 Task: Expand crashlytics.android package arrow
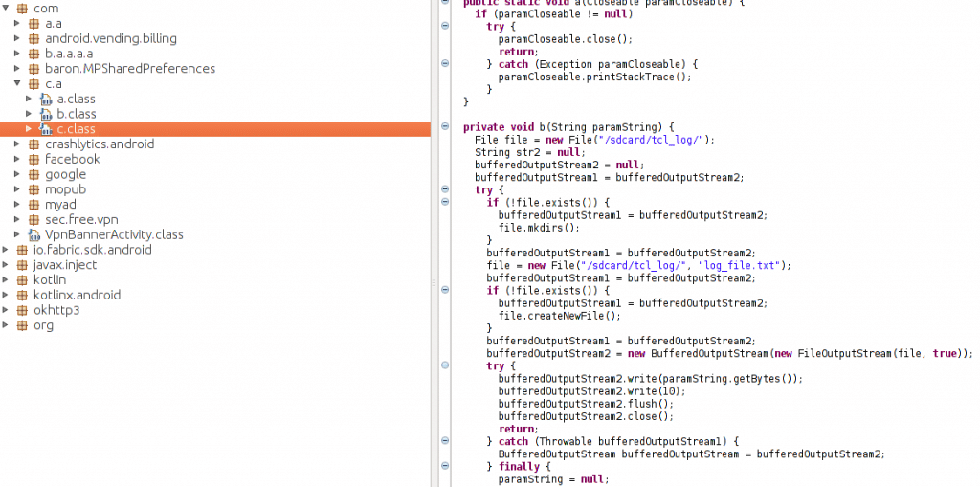[17, 144]
